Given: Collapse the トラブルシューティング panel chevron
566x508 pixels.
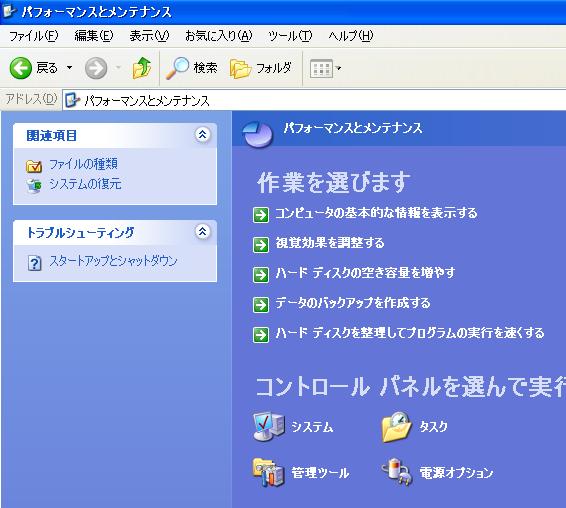Looking at the screenshot, I should click(203, 231).
